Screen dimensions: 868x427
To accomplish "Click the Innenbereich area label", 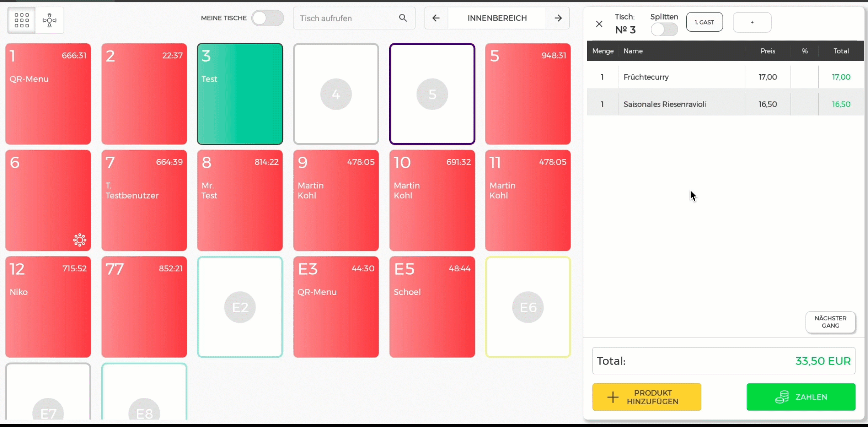I will tap(497, 18).
